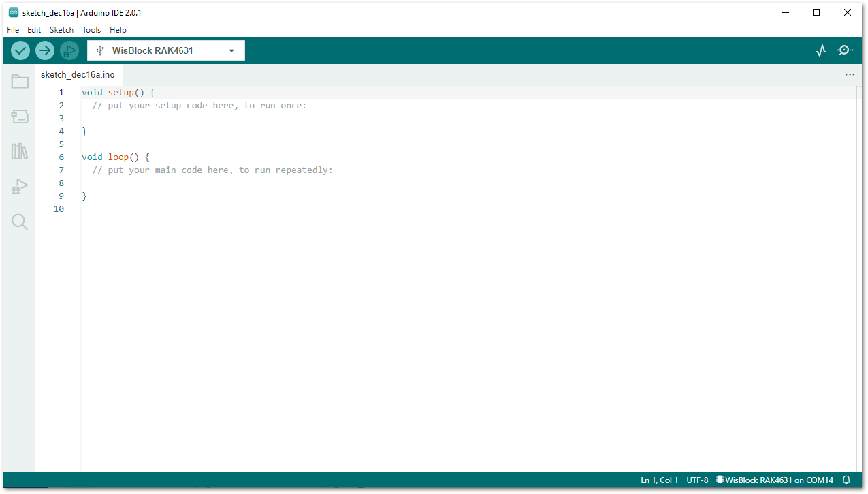Minimize the Arduino IDE window

(785, 12)
